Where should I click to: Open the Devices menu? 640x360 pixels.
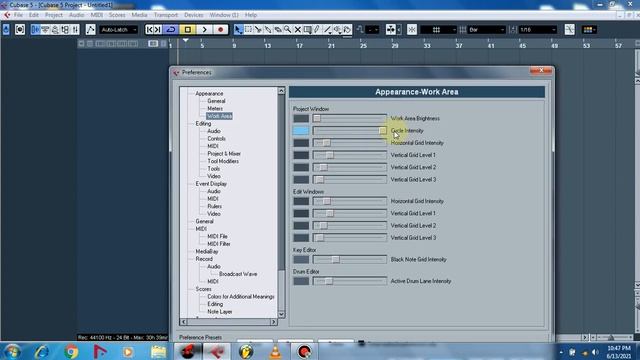193,15
